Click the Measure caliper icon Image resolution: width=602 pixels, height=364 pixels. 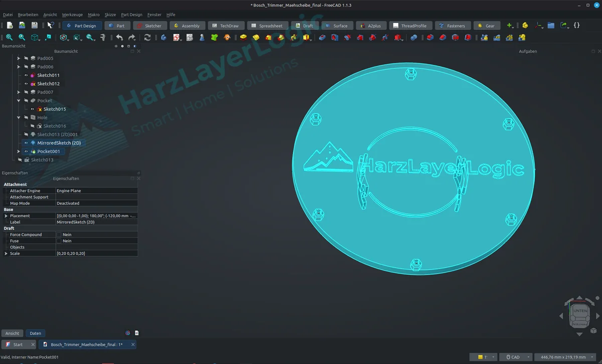[x=103, y=38]
